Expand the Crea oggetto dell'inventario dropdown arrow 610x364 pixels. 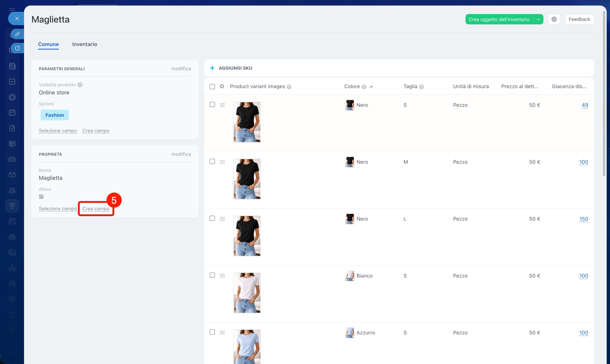coord(538,19)
